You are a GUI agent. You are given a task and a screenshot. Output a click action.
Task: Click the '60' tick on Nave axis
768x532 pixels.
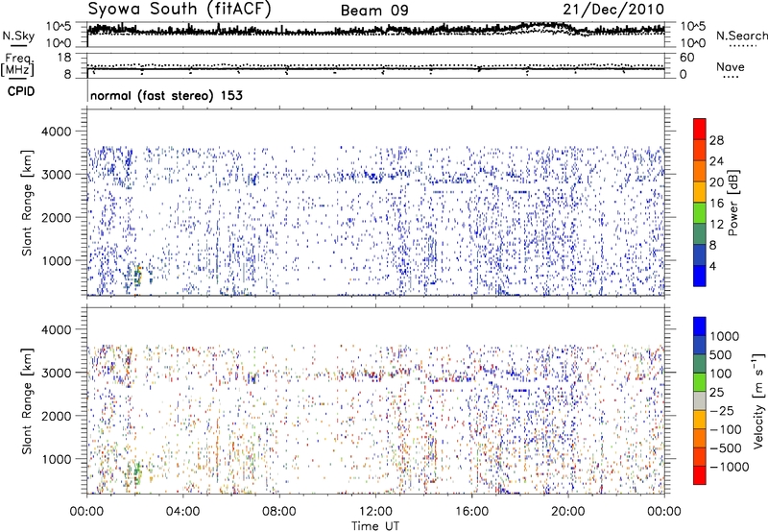(x=686, y=58)
